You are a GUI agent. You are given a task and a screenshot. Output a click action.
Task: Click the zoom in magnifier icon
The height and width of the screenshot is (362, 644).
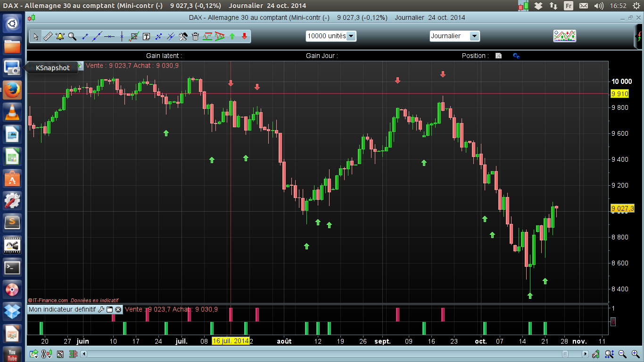pos(635,354)
